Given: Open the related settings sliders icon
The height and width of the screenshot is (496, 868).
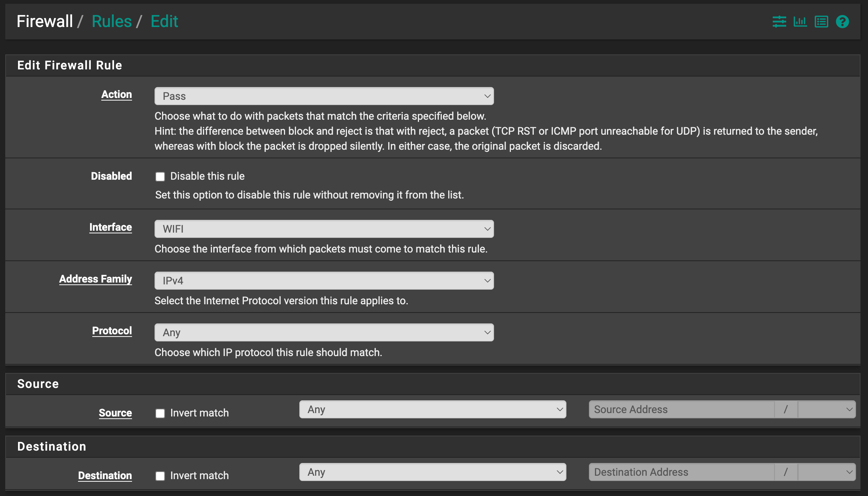Looking at the screenshot, I should click(x=779, y=22).
